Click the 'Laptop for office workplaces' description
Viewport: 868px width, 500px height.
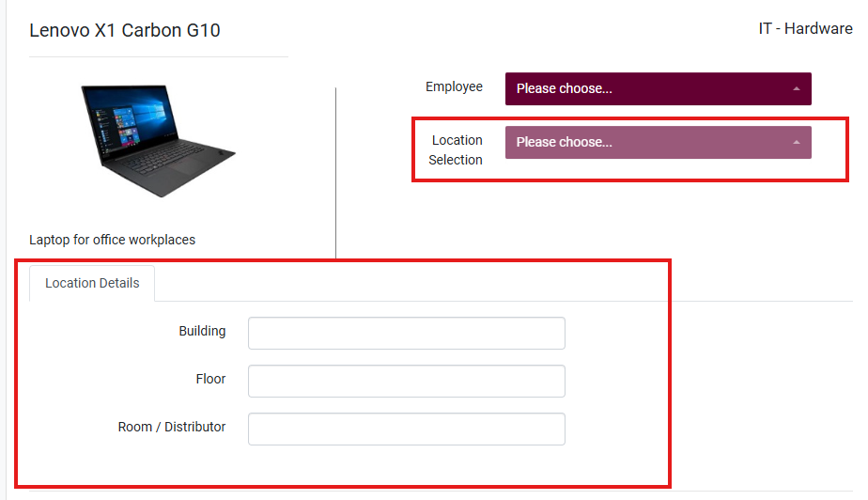113,240
